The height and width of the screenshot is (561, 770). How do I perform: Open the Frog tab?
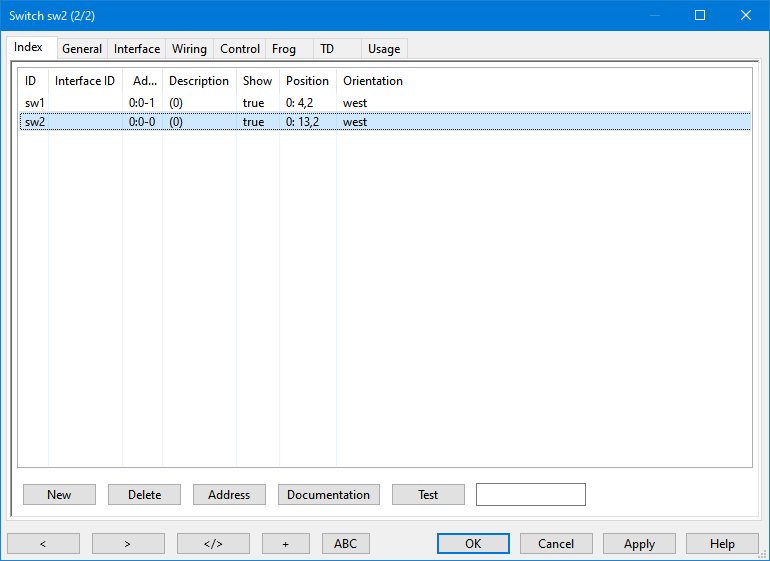284,49
